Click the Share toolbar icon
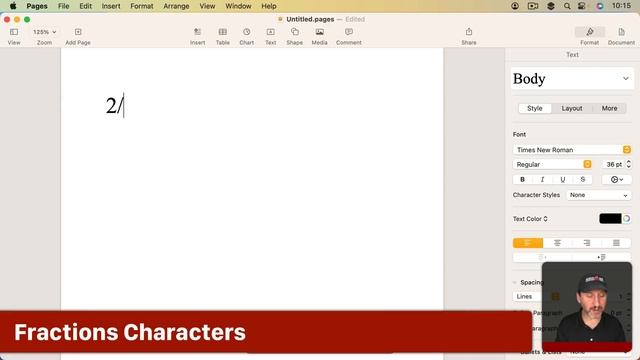 469,32
